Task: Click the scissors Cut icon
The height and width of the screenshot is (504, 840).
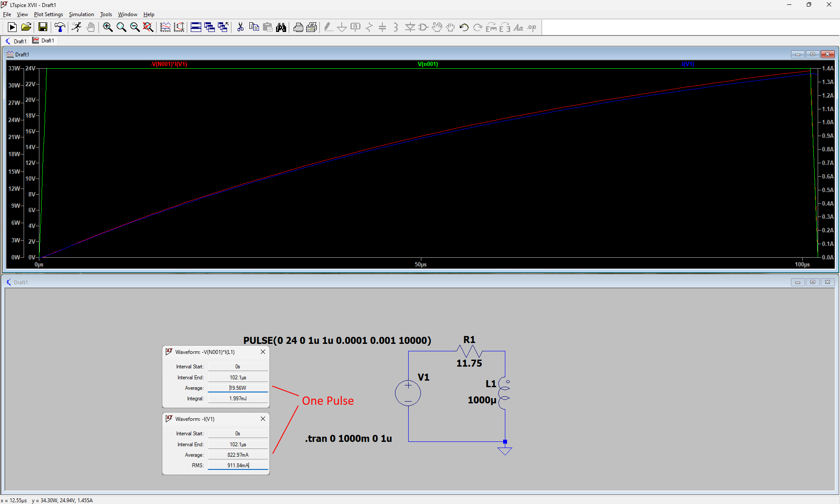Action: click(240, 27)
